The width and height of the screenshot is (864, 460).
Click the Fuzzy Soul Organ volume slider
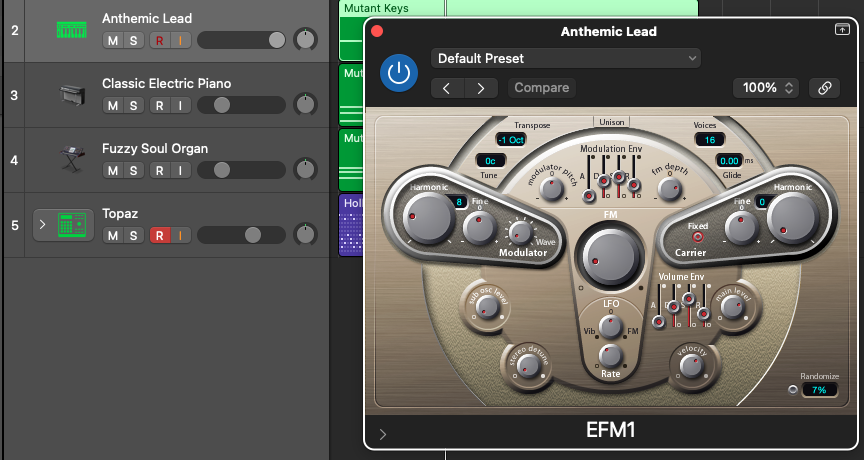click(x=241, y=170)
